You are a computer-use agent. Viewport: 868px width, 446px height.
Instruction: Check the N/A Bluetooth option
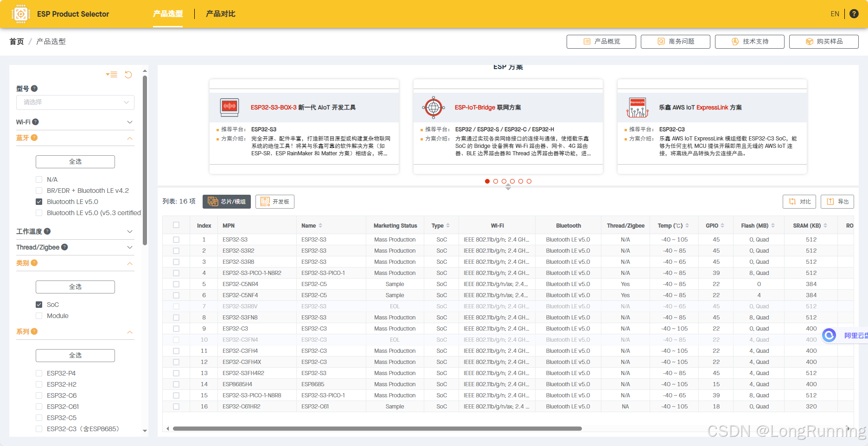click(39, 179)
